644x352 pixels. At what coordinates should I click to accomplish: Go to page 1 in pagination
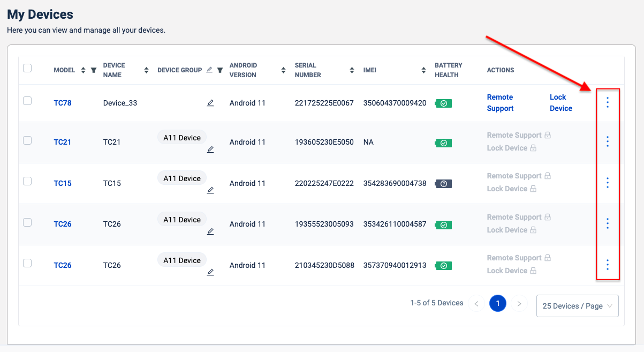click(x=497, y=304)
